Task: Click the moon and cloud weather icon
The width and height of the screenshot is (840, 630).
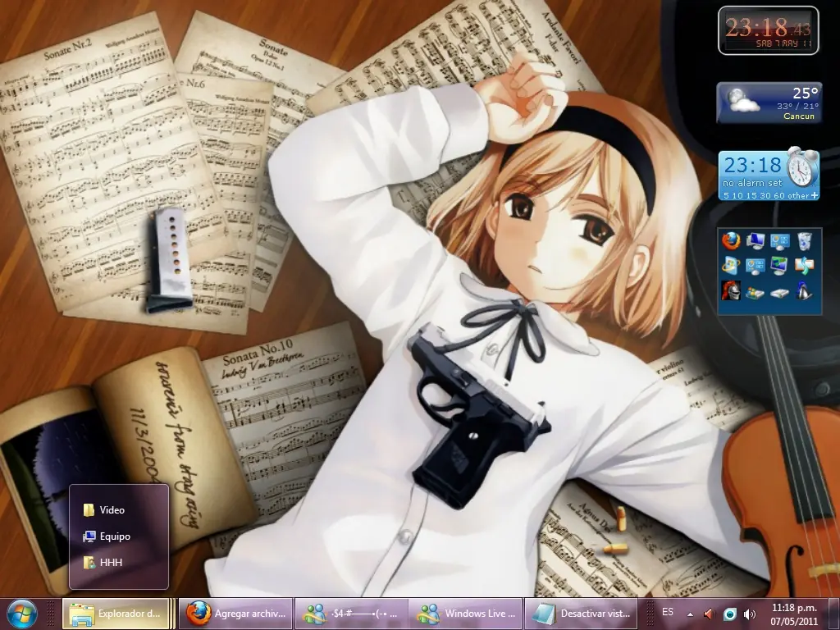Action: point(743,101)
